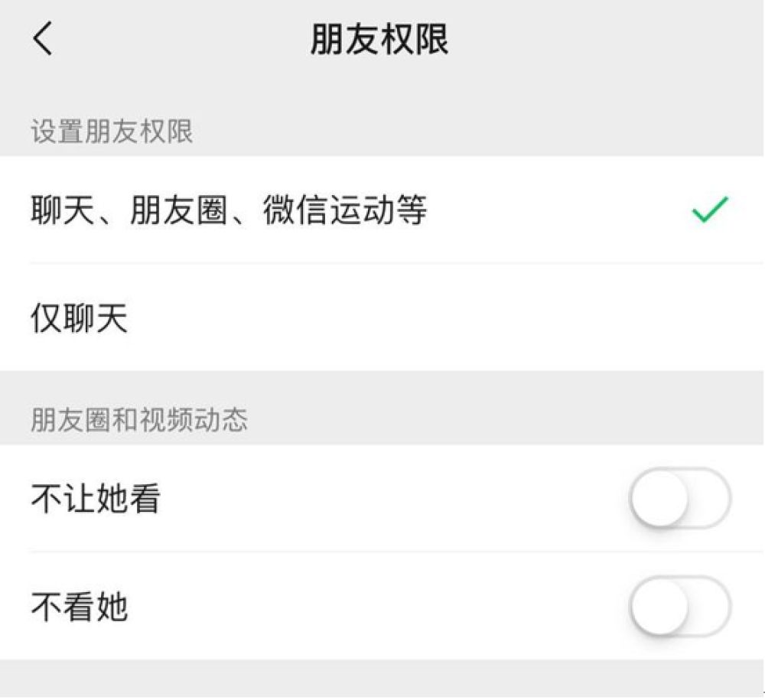Click the white knob of 不看她 switch

pos(659,607)
